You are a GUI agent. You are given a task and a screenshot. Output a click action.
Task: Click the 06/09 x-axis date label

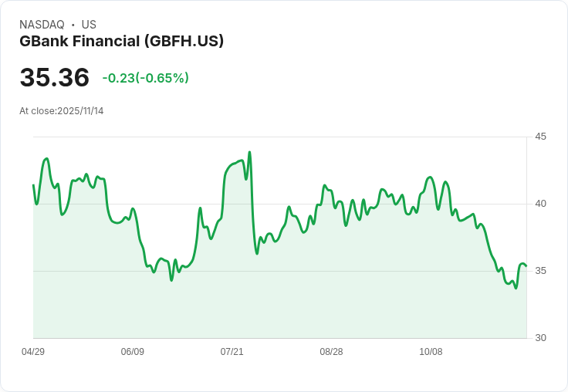click(132, 352)
